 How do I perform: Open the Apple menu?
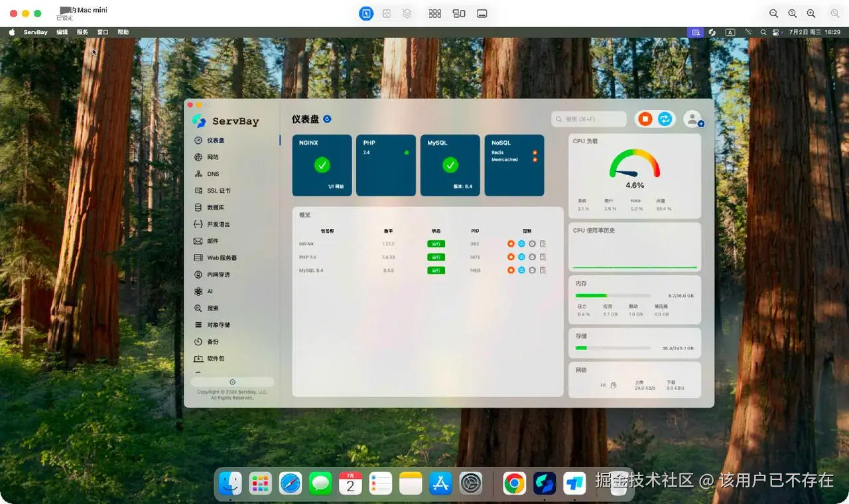click(11, 32)
